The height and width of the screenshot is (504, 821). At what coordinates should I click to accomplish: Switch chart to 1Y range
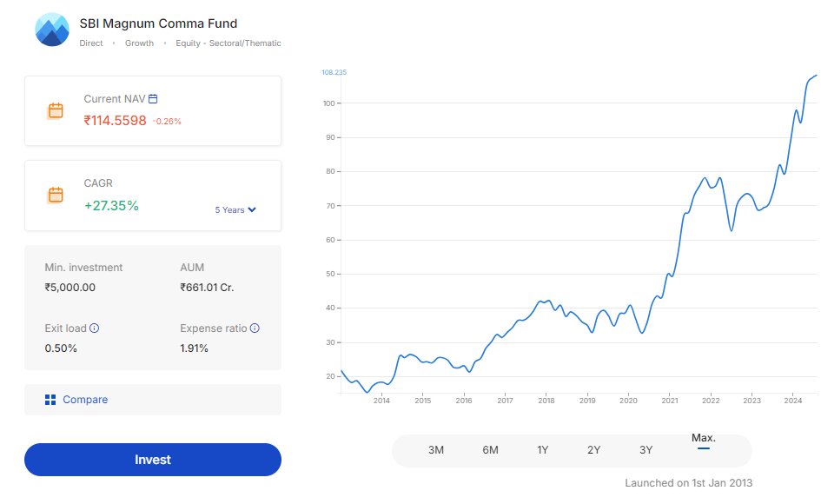(x=542, y=450)
